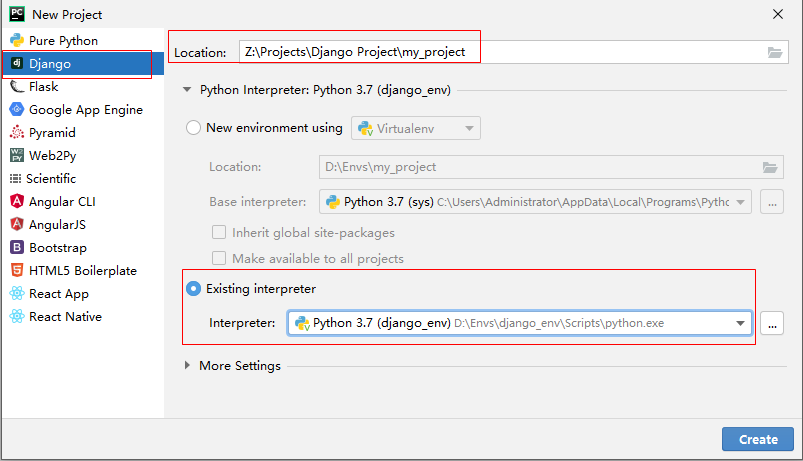Click the Google App Engine icon
Viewport: 803px width, 461px height.
pos(17,109)
